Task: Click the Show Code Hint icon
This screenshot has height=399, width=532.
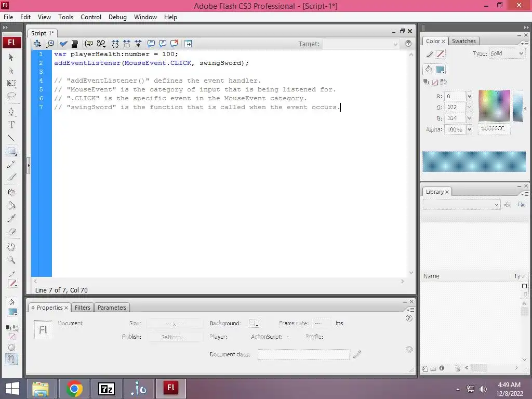Action: point(88,44)
